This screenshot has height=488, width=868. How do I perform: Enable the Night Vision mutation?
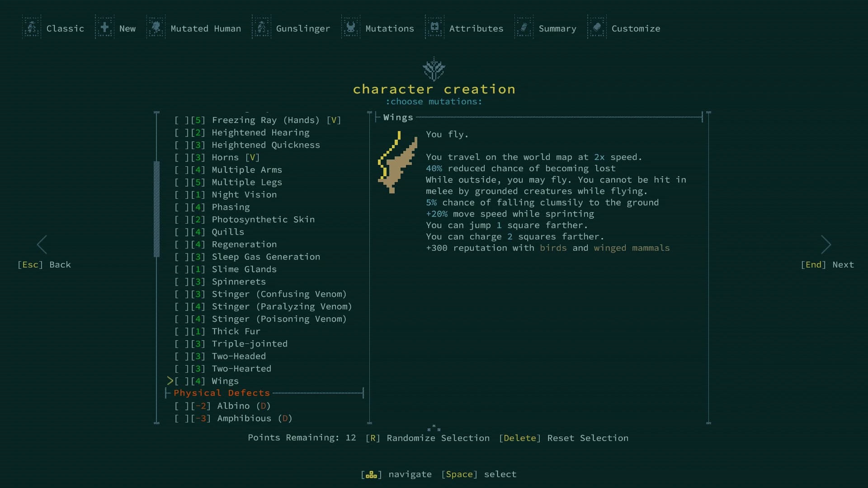[x=181, y=195]
